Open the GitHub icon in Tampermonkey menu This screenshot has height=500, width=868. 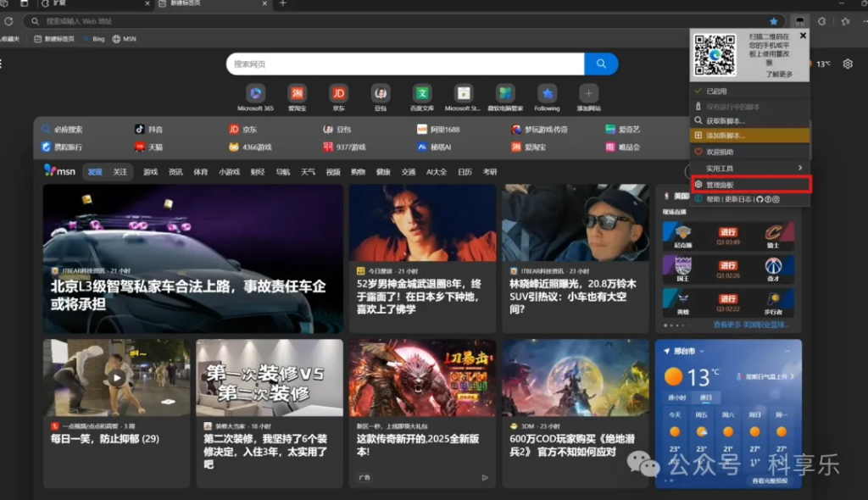coord(759,199)
